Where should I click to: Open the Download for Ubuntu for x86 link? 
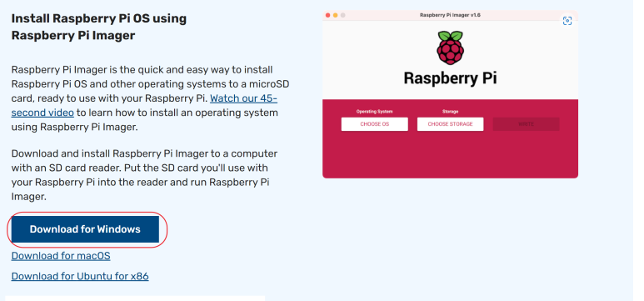[80, 276]
